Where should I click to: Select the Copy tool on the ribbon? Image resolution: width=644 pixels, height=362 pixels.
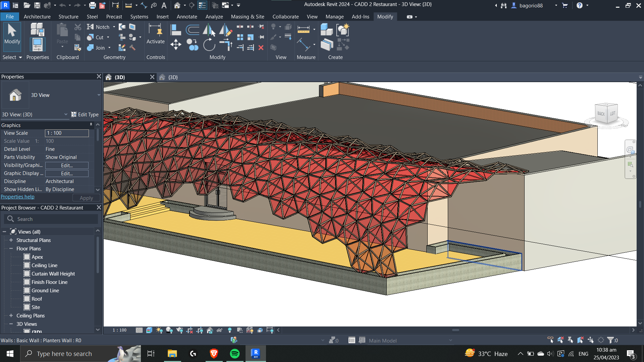pyautogui.click(x=193, y=44)
